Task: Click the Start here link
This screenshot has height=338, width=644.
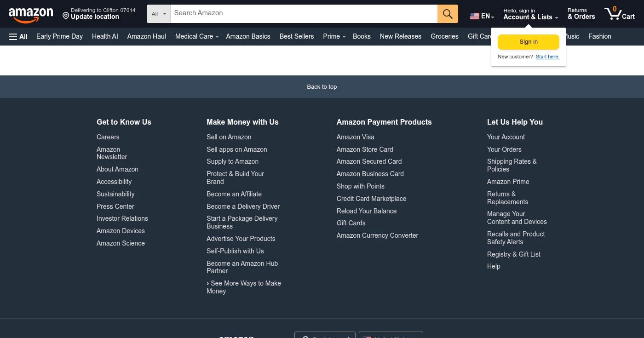Action: [547, 57]
